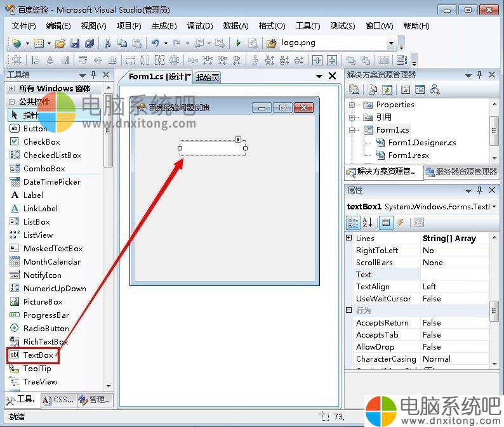Click the Paste icon in toolbar
The width and height of the screenshot is (504, 427).
(x=137, y=43)
